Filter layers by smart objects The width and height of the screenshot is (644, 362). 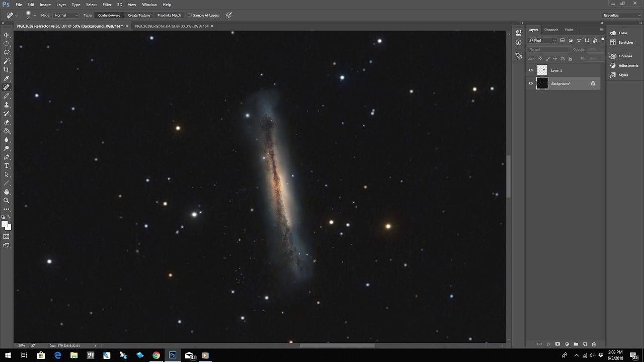(x=595, y=40)
